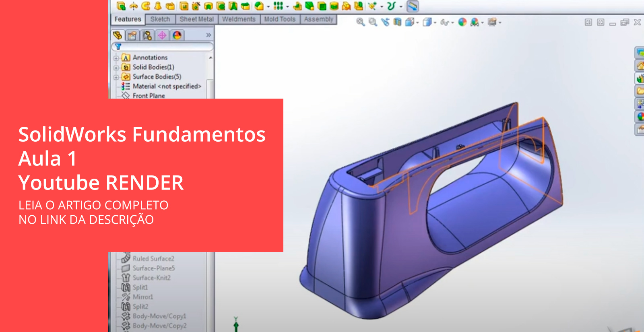Image resolution: width=644 pixels, height=332 pixels.
Task: Select the Revolved Boss/Base tool icon
Action: pos(134,6)
